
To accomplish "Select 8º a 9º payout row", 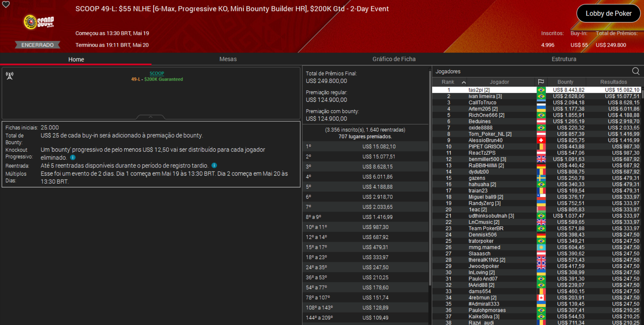I will [x=365, y=217].
